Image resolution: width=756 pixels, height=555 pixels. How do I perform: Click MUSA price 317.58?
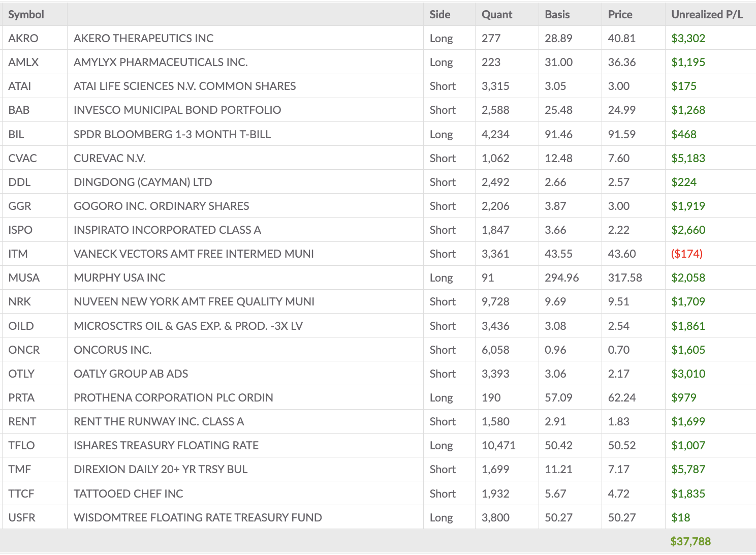pyautogui.click(x=625, y=277)
